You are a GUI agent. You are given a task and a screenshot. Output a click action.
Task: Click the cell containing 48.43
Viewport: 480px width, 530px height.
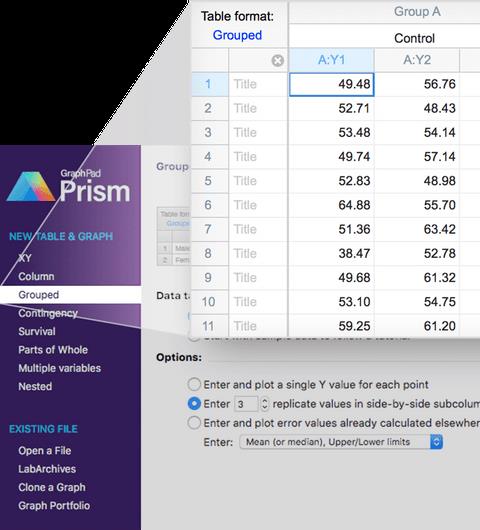pos(417,108)
